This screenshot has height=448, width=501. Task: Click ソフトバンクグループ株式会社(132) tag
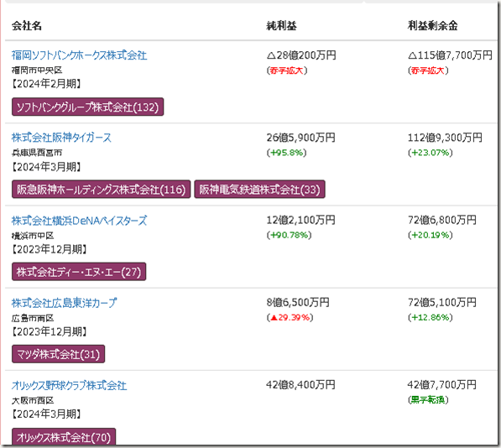pyautogui.click(x=88, y=107)
